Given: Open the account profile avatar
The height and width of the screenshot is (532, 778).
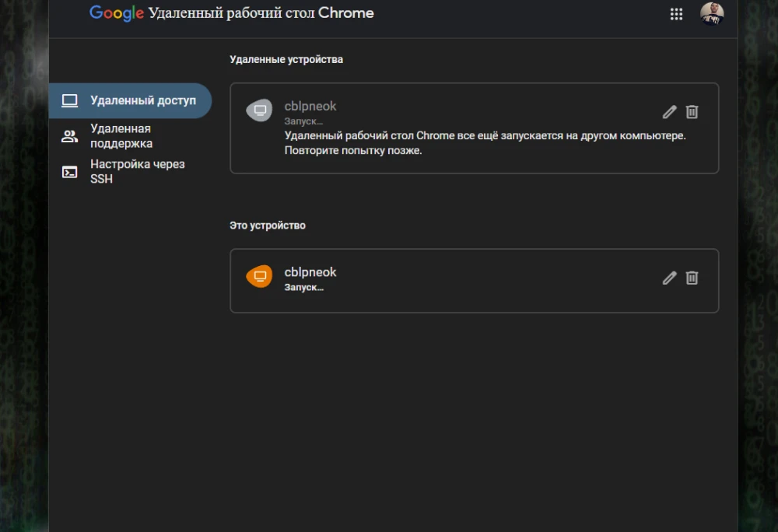Looking at the screenshot, I should tap(711, 13).
